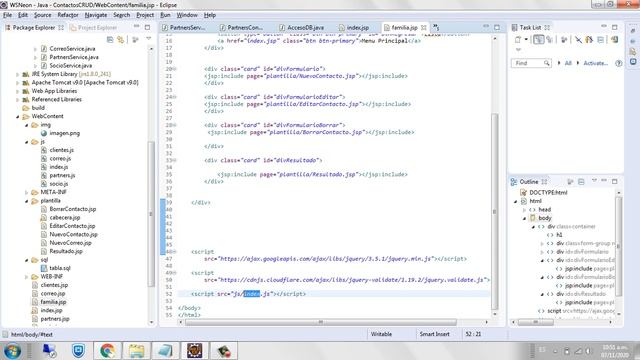
Task: Click the Smart Insert status entry
Action: coord(434,334)
